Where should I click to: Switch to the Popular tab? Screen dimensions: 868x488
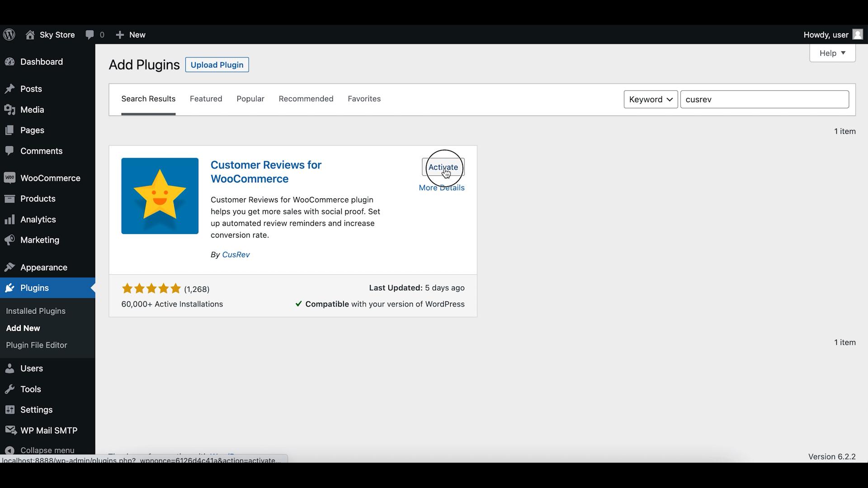click(x=250, y=99)
